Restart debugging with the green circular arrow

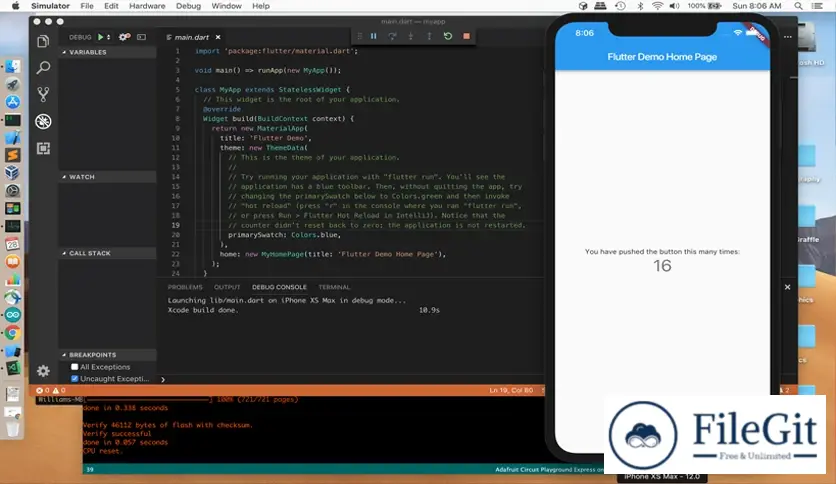(448, 36)
